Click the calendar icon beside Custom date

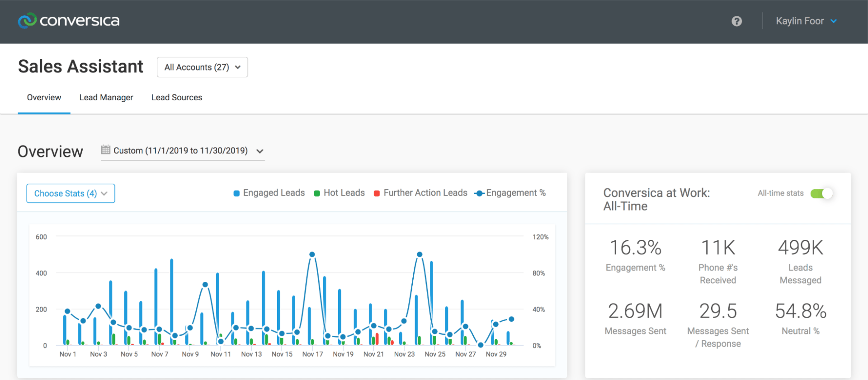pos(106,150)
